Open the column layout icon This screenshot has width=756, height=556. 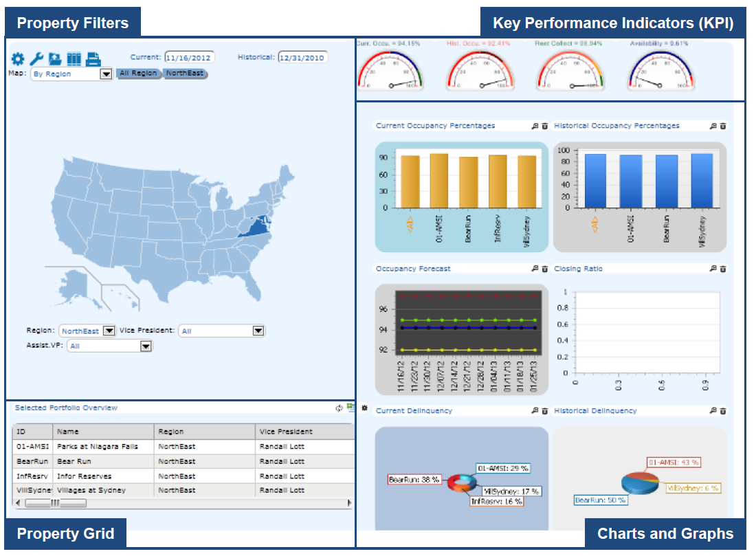[x=74, y=58]
